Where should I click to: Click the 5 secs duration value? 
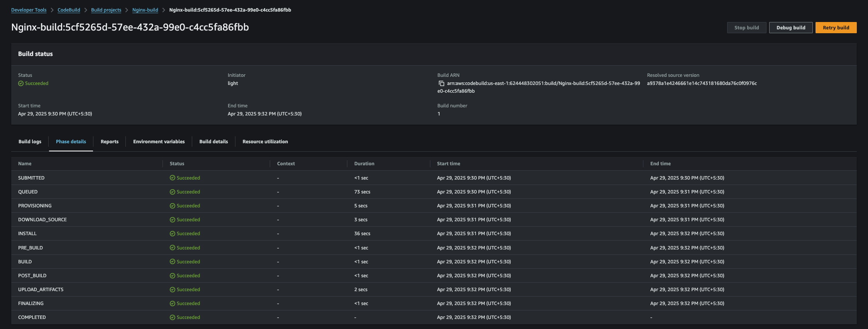[x=361, y=206]
